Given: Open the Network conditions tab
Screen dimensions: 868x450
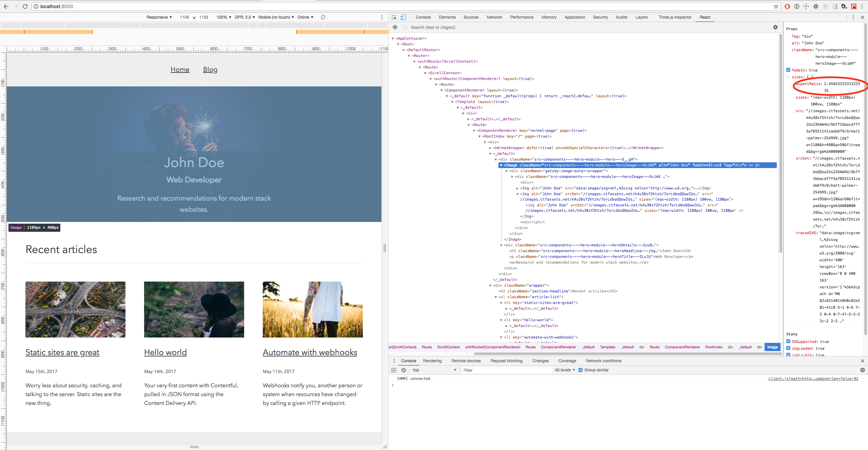Looking at the screenshot, I should (x=603, y=361).
